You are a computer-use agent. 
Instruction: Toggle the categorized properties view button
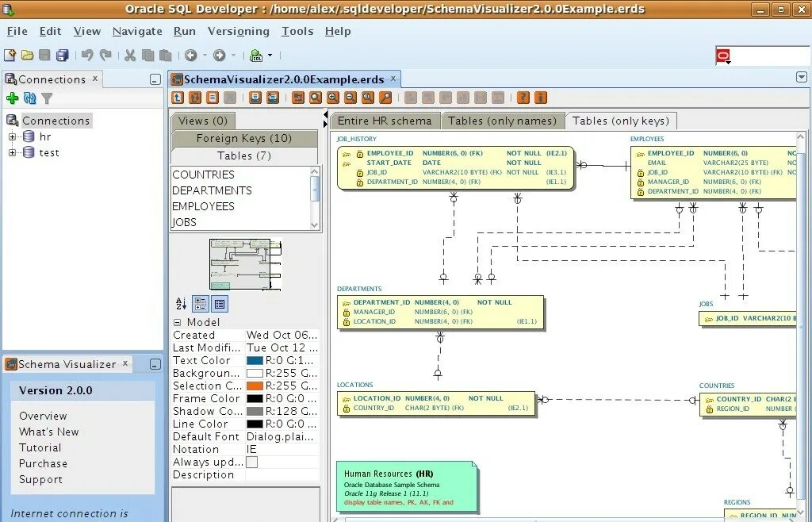(201, 304)
